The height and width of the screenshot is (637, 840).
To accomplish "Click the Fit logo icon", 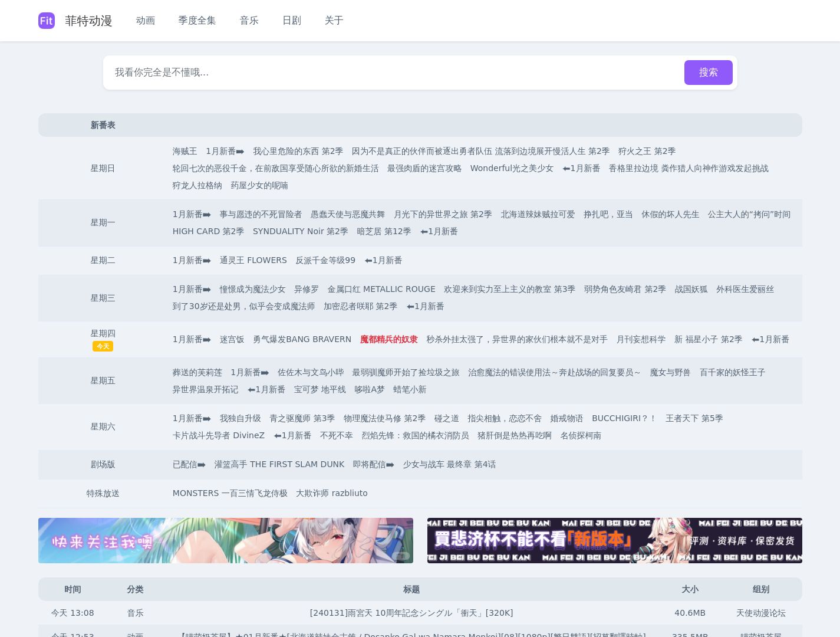I will tap(47, 21).
